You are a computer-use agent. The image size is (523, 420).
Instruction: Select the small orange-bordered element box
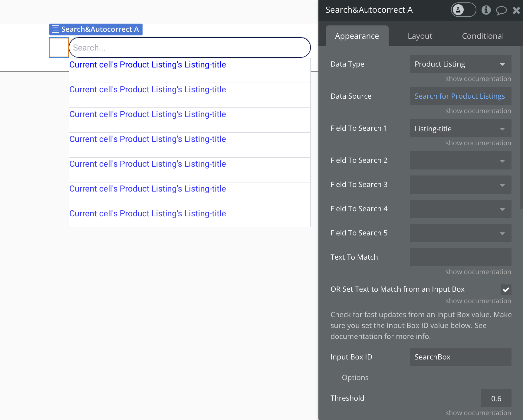point(59,48)
